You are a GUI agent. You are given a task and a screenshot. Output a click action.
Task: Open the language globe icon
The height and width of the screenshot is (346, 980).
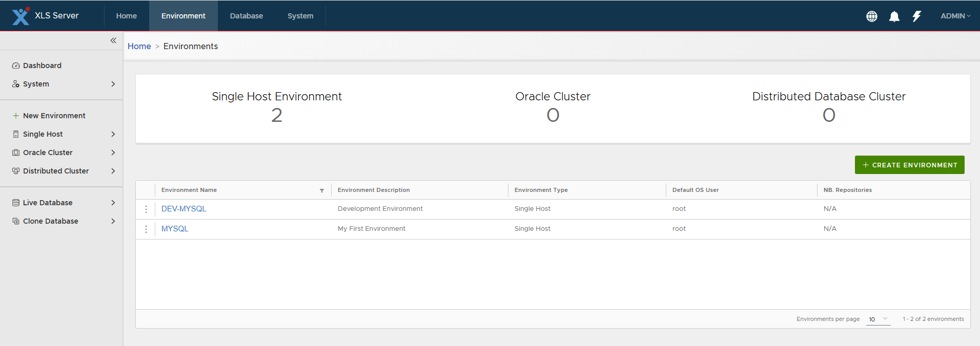pos(872,16)
